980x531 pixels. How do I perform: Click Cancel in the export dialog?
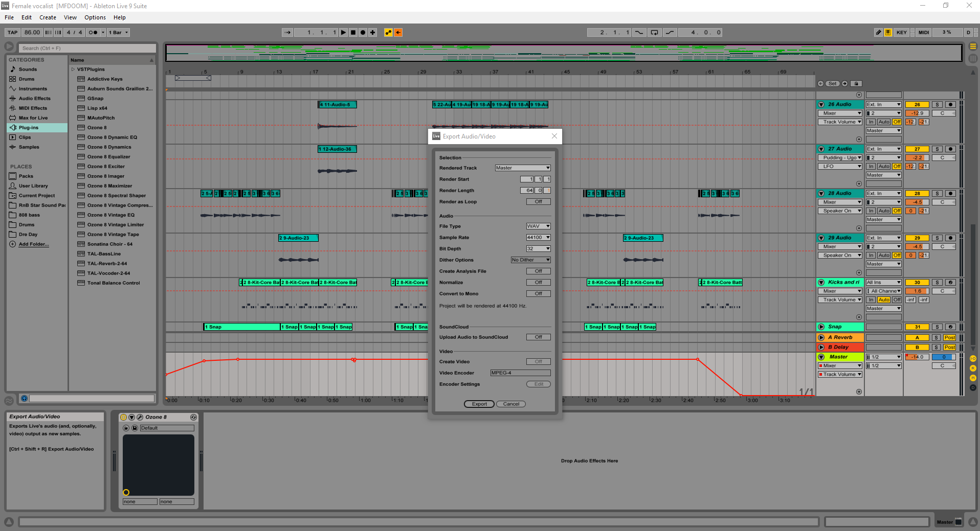pyautogui.click(x=511, y=404)
